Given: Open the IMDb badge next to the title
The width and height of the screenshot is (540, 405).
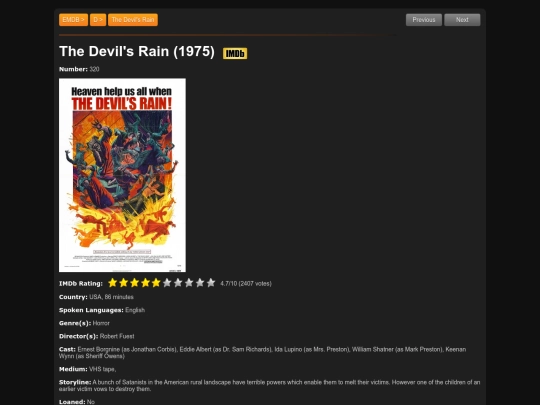Looking at the screenshot, I should 235,53.
